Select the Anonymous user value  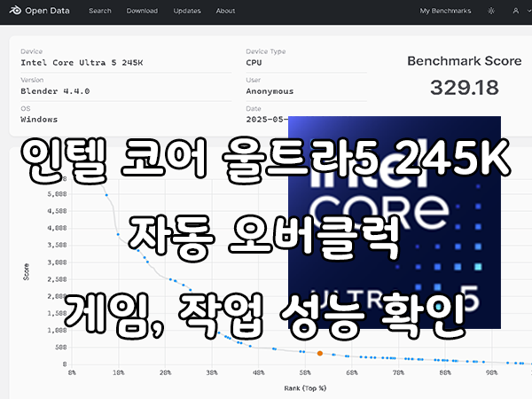click(270, 91)
